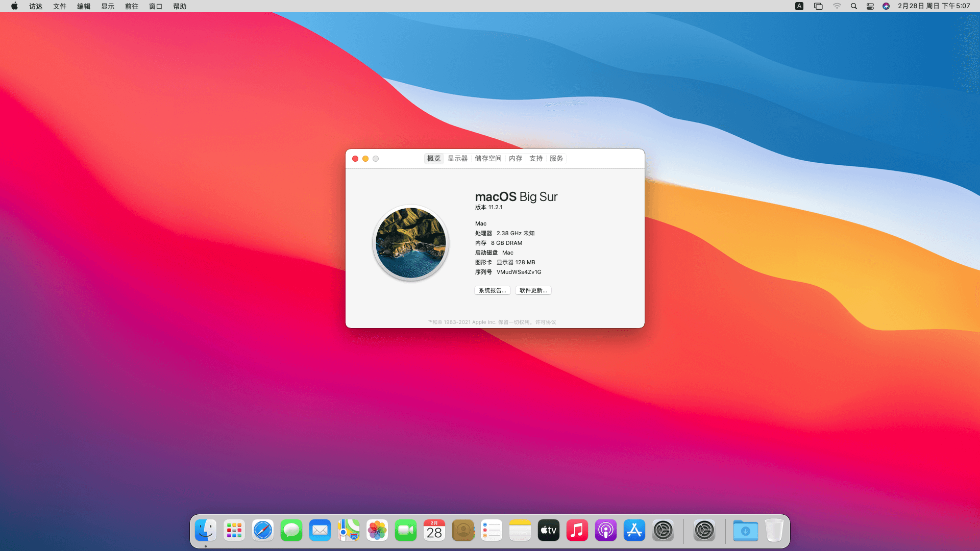The image size is (980, 551).
Task: Launch Reminders from the Dock
Action: tap(492, 531)
